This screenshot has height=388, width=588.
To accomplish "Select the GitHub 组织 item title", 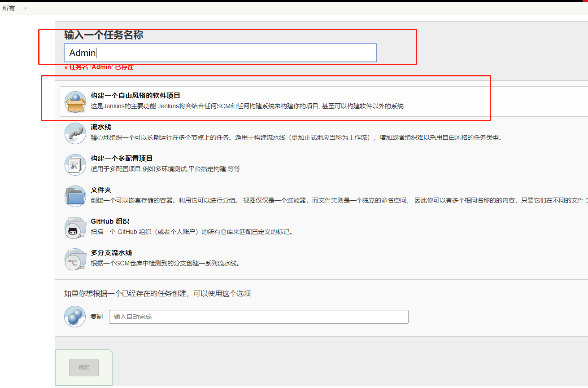I will tap(110, 221).
